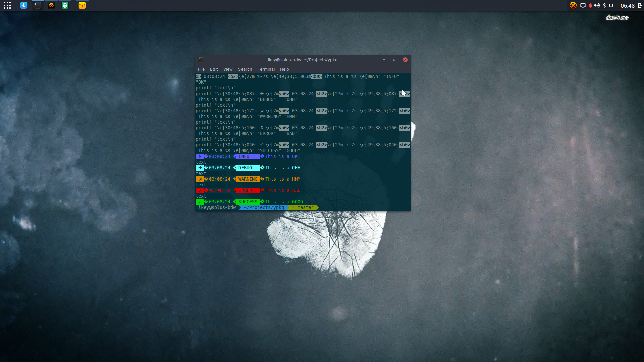Click the "This is a OK" output text
Screen dimensions: 644x362
(x=281, y=157)
